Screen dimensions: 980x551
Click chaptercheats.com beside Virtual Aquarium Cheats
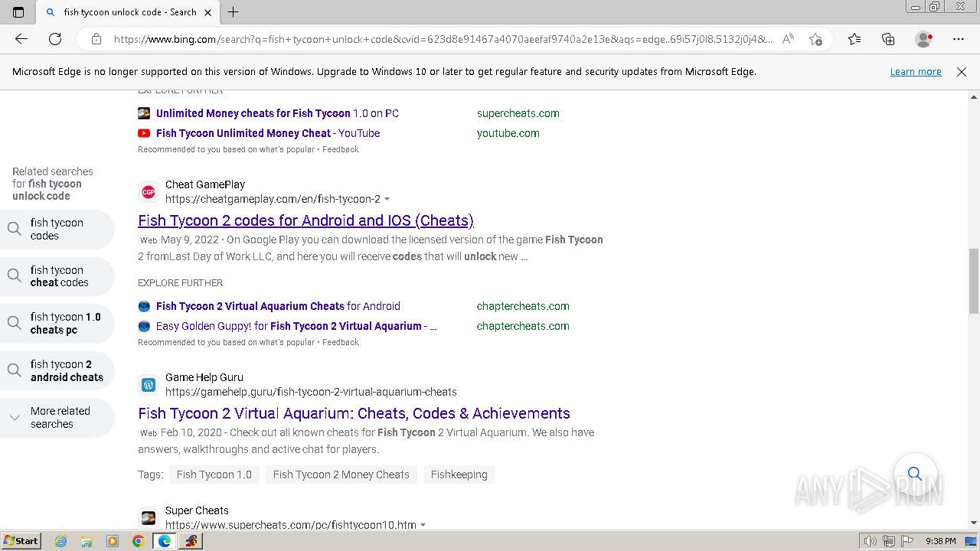pyautogui.click(x=523, y=306)
